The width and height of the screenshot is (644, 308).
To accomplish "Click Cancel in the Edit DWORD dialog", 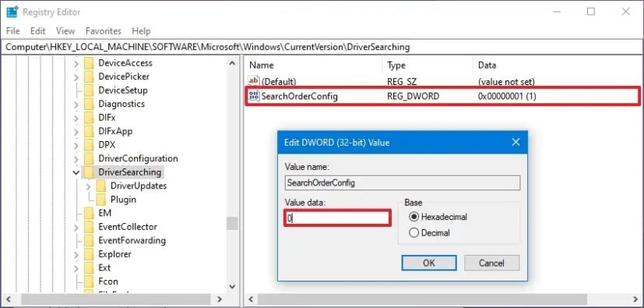I will tap(491, 263).
